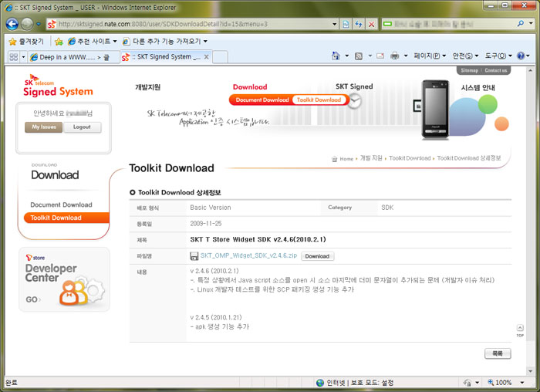Open SKT_OMP_Widget_SDK_v2.4.6.zip file link
540x392 pixels.
(x=248, y=255)
